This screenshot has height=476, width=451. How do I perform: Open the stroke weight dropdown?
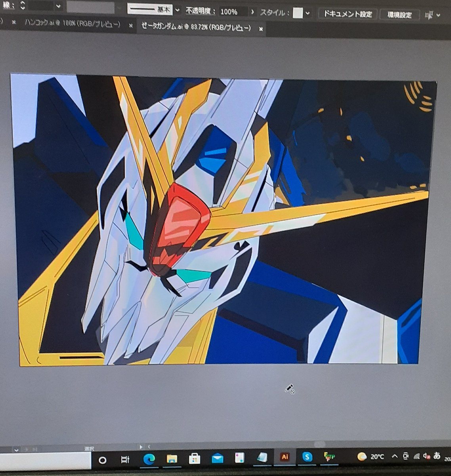pos(58,6)
